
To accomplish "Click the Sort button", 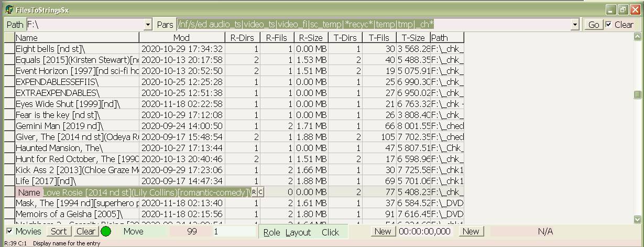I will point(58,231).
